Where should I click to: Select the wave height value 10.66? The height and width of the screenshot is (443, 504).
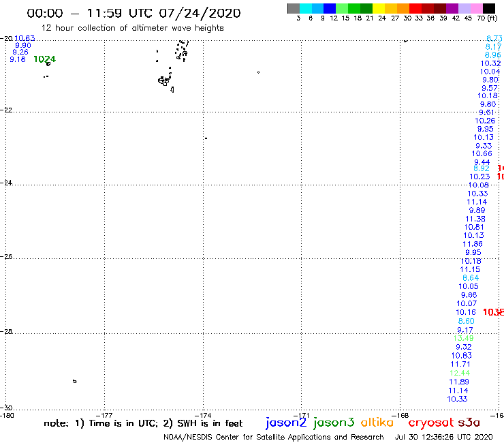coord(482,154)
